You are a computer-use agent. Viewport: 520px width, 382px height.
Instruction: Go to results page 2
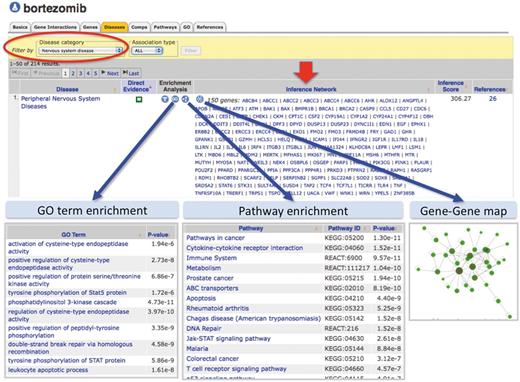coord(73,73)
